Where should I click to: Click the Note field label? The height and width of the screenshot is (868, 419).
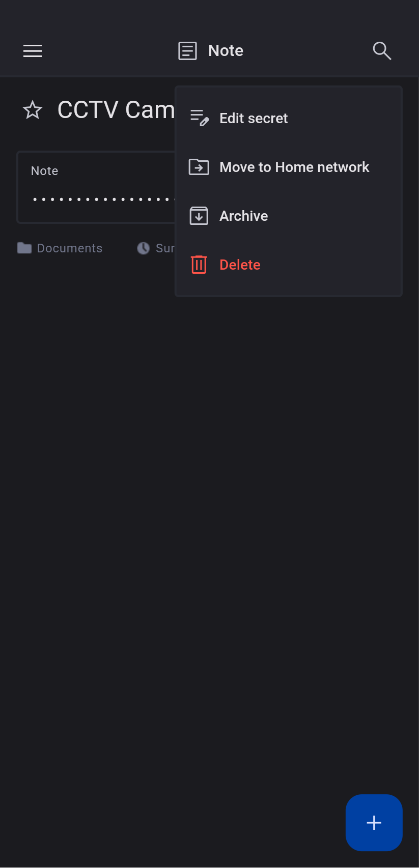pos(45,171)
